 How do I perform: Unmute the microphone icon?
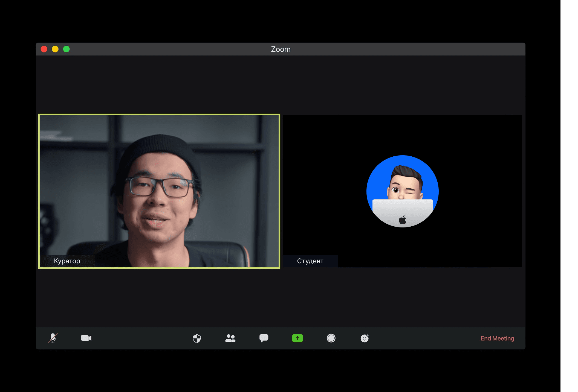click(53, 338)
